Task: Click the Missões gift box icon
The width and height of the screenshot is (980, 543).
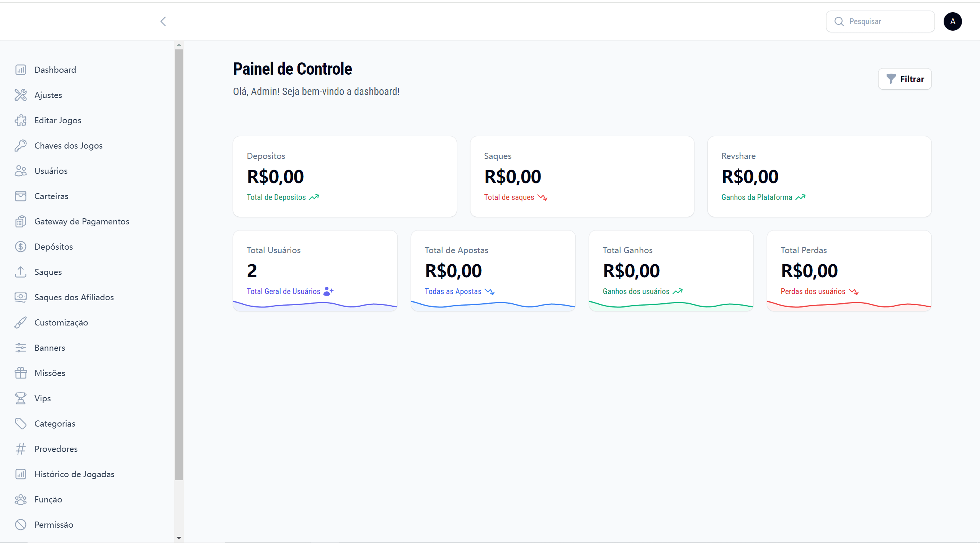Action: coord(21,373)
